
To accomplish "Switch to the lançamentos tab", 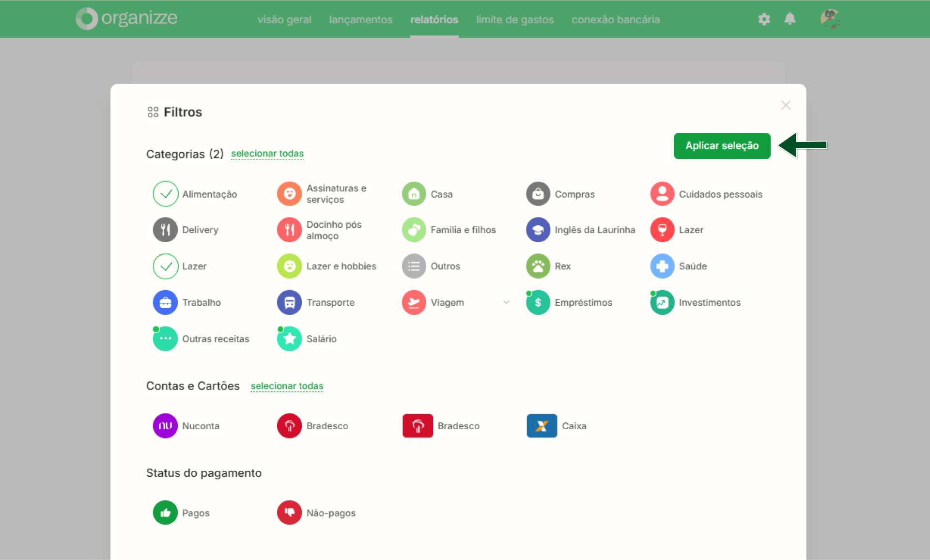I will pyautogui.click(x=360, y=19).
